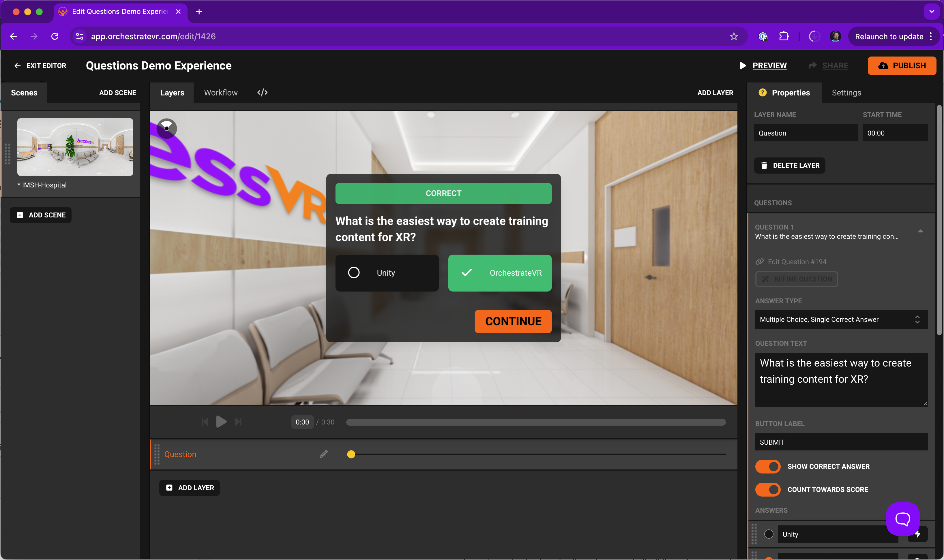Click the Publish button

pos(901,65)
